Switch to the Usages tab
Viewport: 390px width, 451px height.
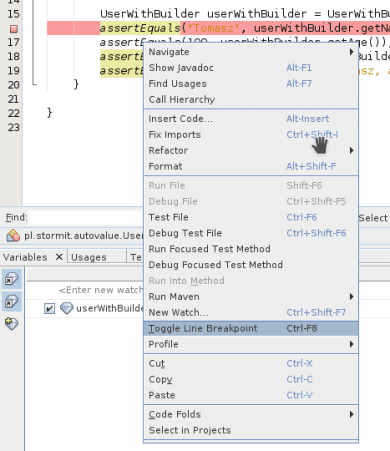click(89, 257)
